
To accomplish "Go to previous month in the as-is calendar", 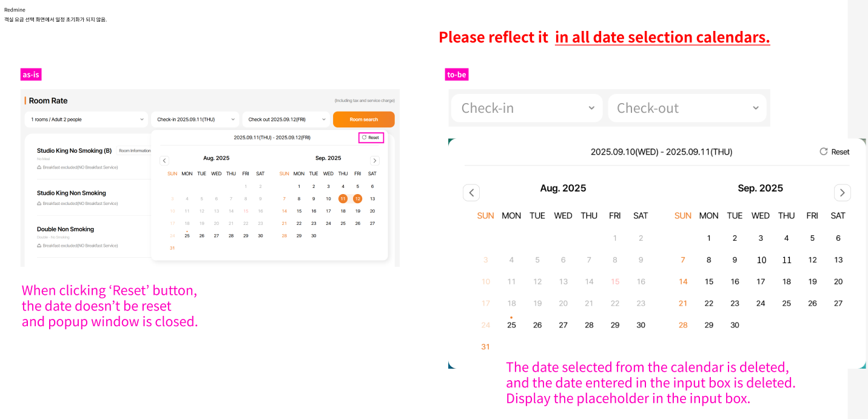I will click(164, 161).
